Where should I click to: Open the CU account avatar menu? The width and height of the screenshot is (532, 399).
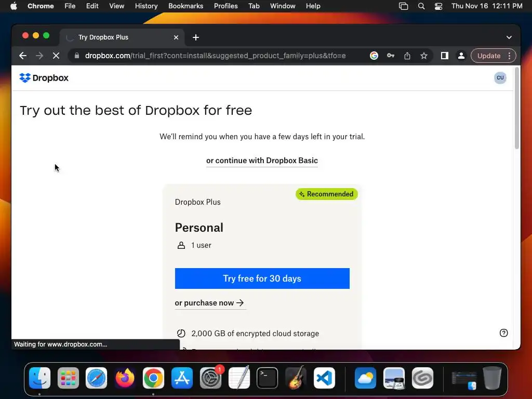(500, 78)
